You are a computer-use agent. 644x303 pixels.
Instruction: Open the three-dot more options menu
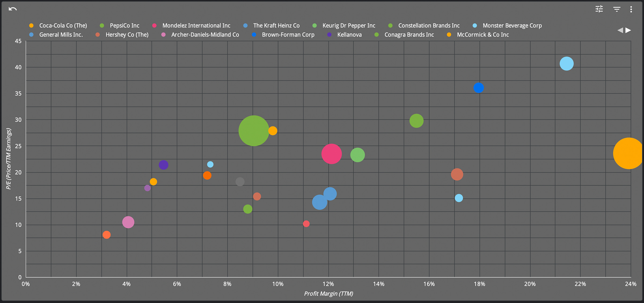click(x=631, y=9)
